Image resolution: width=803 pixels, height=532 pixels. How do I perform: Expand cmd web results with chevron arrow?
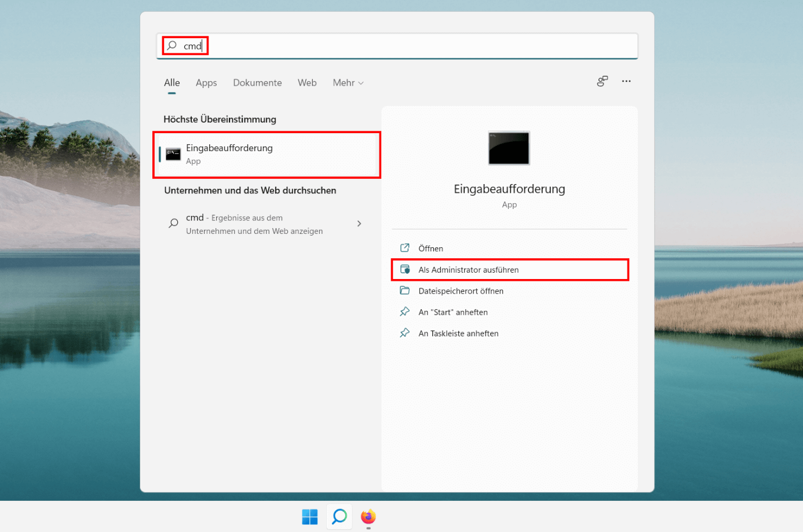tap(359, 223)
